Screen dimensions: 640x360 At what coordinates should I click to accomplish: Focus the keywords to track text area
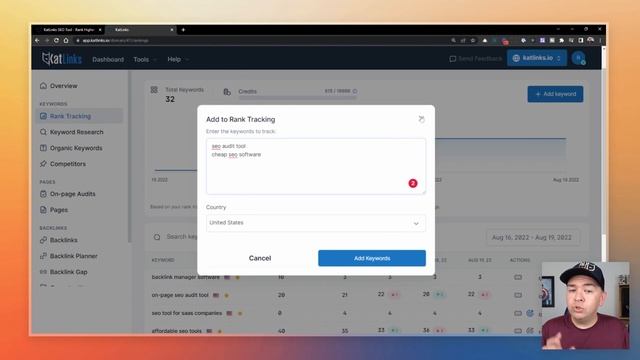pos(316,166)
